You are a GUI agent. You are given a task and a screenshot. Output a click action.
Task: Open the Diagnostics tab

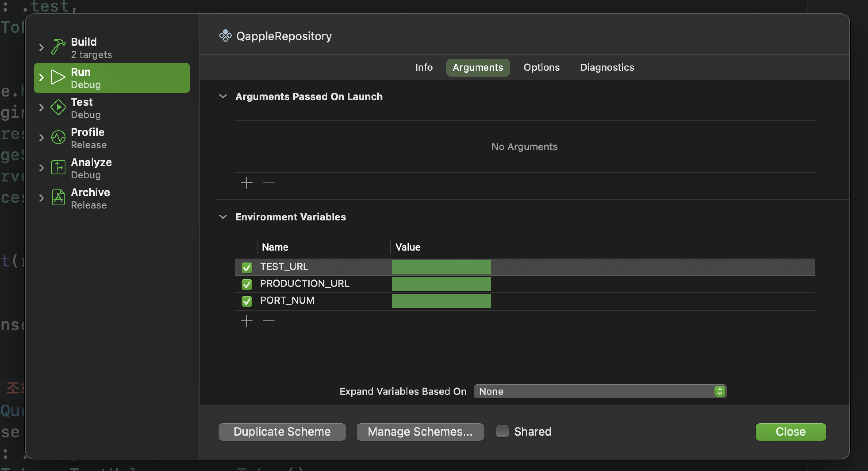[607, 68]
